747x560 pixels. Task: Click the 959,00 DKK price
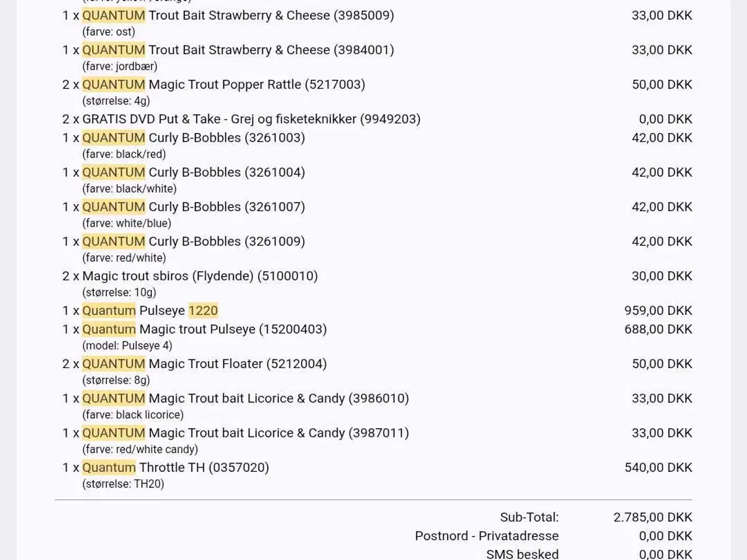pos(658,310)
